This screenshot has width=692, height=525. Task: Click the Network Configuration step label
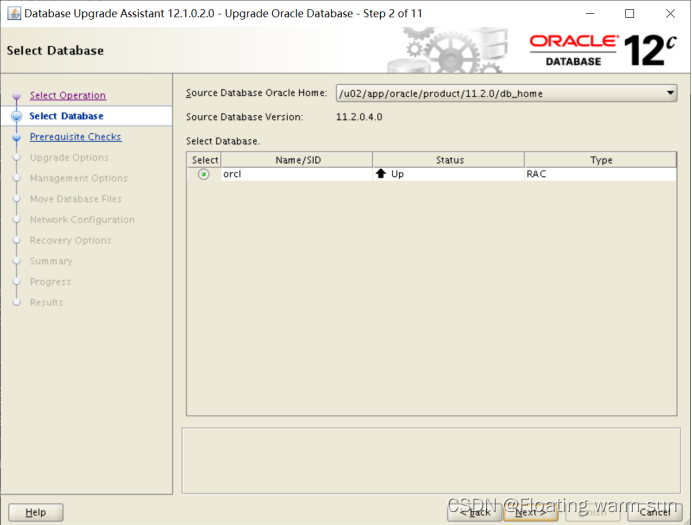tap(82, 220)
